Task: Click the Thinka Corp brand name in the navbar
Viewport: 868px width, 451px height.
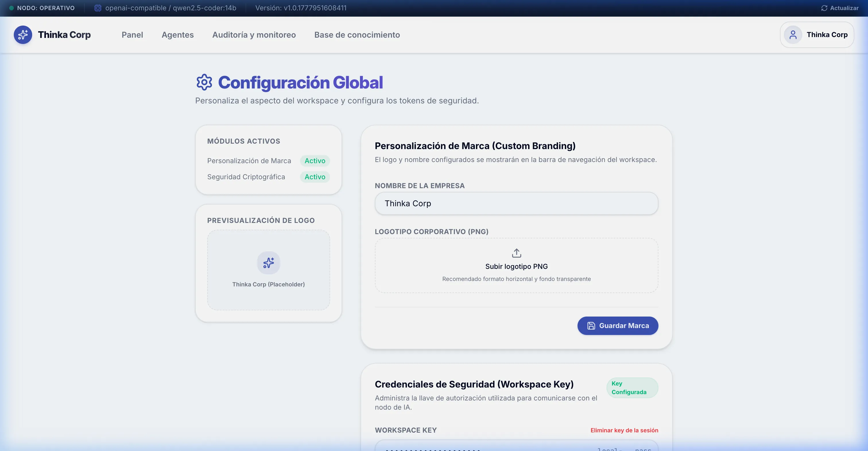Action: [x=64, y=35]
